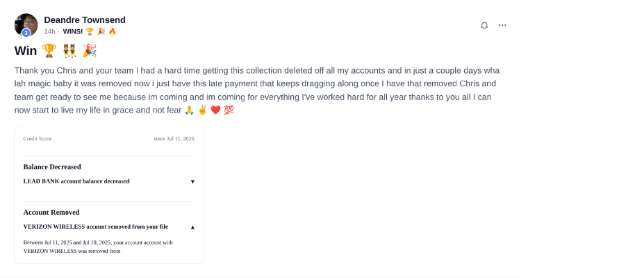Select the Balance Decreased heading
The height and width of the screenshot is (278, 644).
pyautogui.click(x=52, y=167)
